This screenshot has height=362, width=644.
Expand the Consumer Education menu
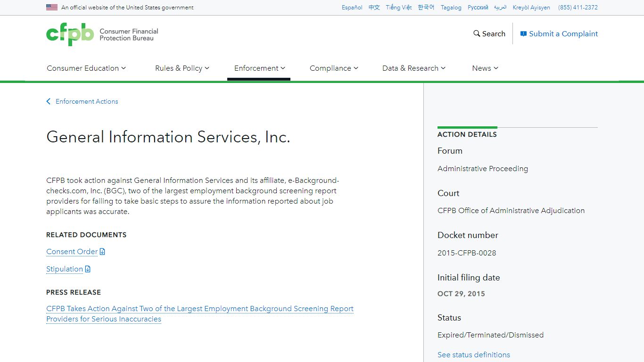coord(86,68)
